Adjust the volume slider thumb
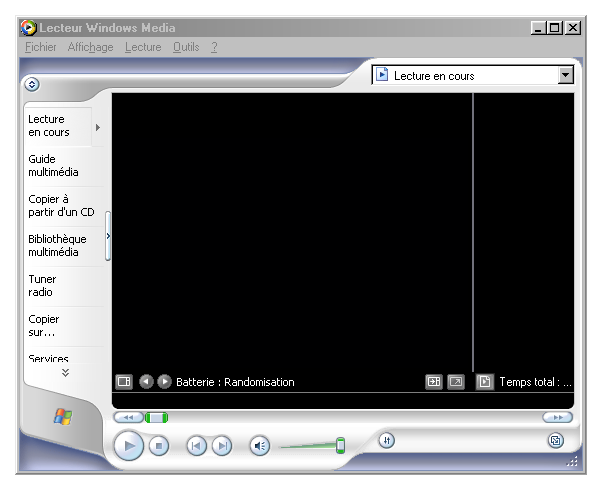This screenshot has width=614, height=493. pyautogui.click(x=341, y=446)
